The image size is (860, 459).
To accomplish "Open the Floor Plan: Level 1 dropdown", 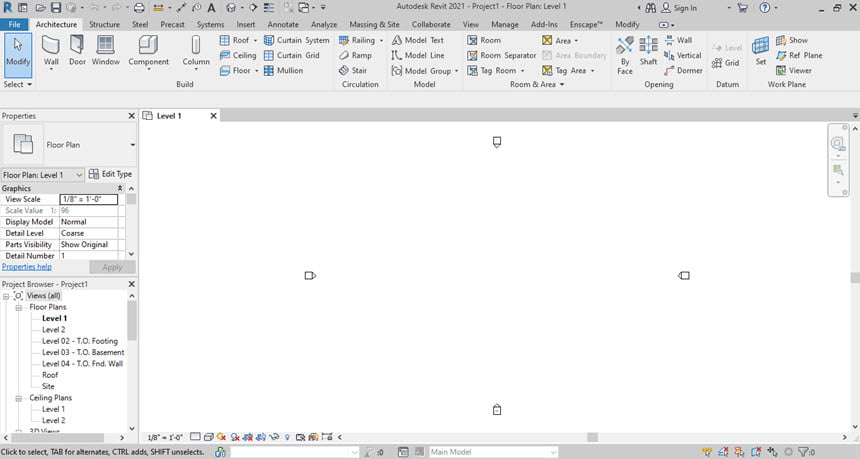I will click(43, 174).
